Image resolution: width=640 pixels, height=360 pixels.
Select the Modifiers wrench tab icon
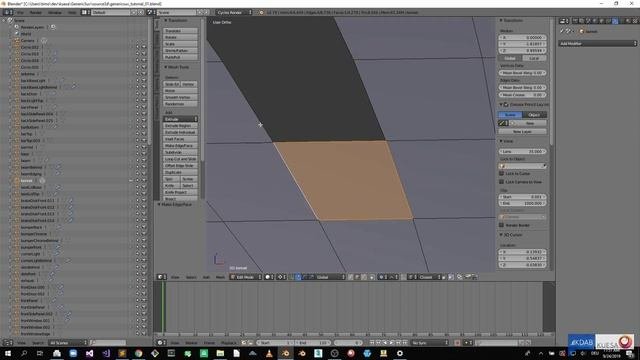point(615,20)
